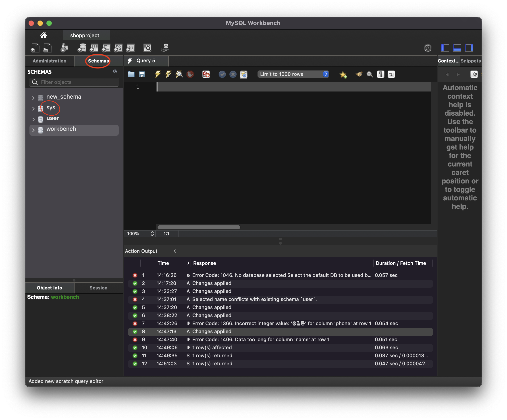Screen dimensions: 507x420
Task: Click the Create new schema icon
Action: pyautogui.click(x=82, y=48)
